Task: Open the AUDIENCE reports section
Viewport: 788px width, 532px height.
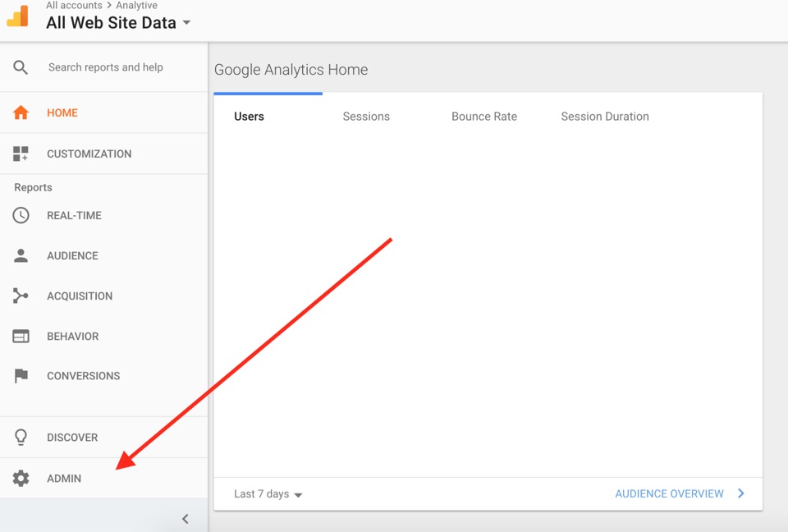Action: click(x=103, y=255)
